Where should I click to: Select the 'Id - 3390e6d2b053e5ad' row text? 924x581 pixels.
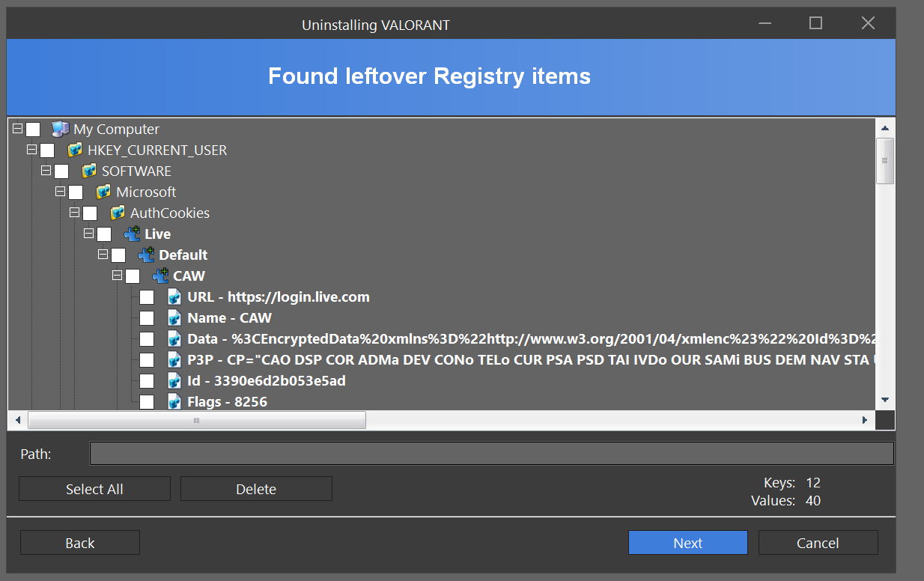(x=267, y=381)
